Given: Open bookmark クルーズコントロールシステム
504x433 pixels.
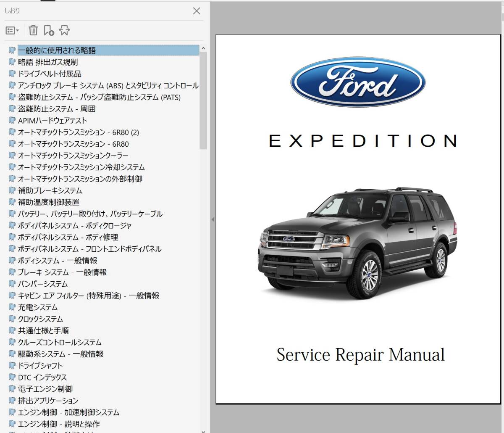Looking at the screenshot, I should 60,343.
